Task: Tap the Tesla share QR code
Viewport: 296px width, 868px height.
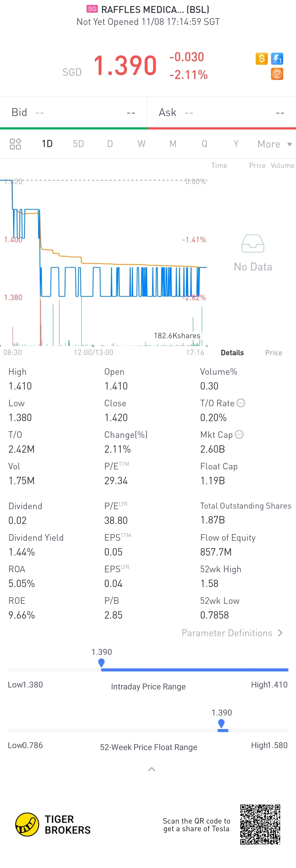Action: [x=260, y=824]
